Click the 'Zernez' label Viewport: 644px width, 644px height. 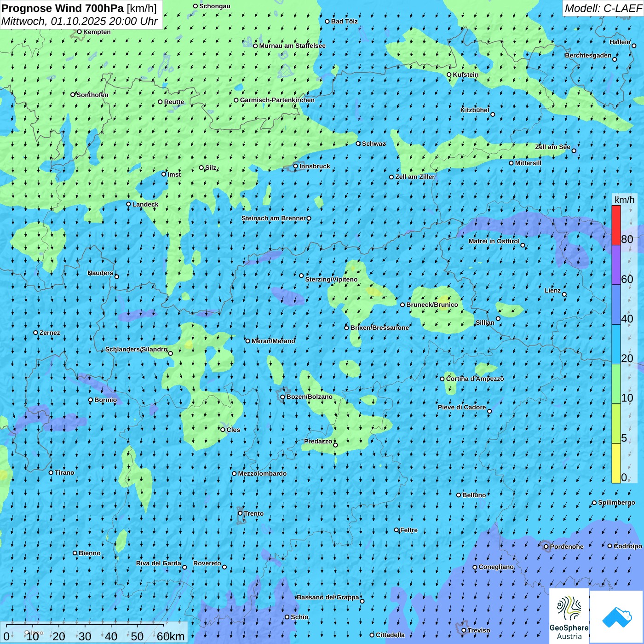point(50,333)
